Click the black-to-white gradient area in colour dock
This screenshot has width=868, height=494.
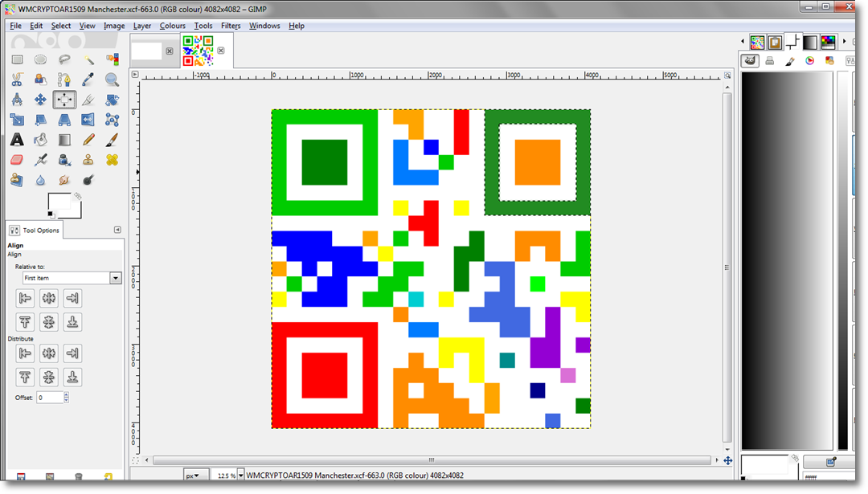coord(787,260)
